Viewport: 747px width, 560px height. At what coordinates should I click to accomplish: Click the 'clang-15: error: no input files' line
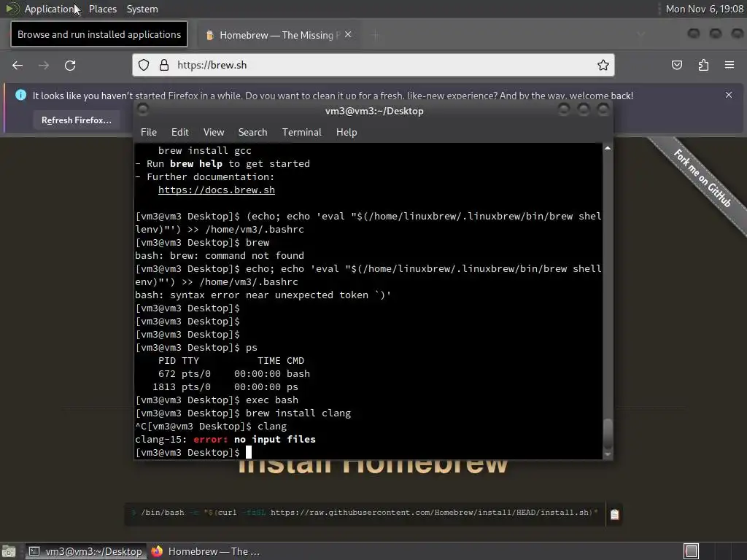[225, 440]
